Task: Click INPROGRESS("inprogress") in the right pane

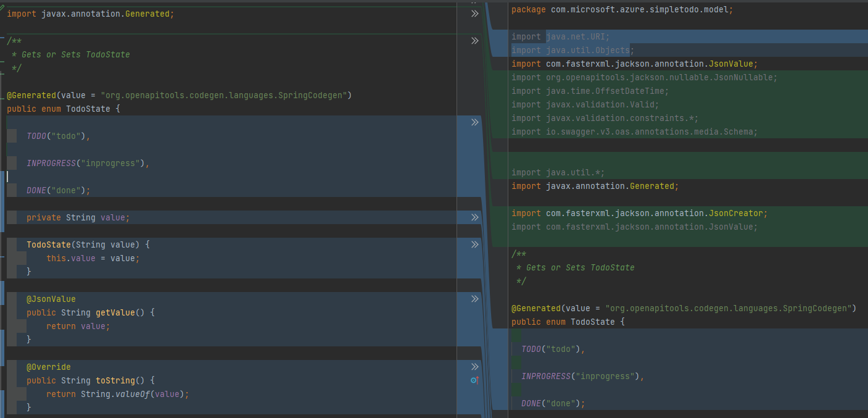Action: pos(583,376)
